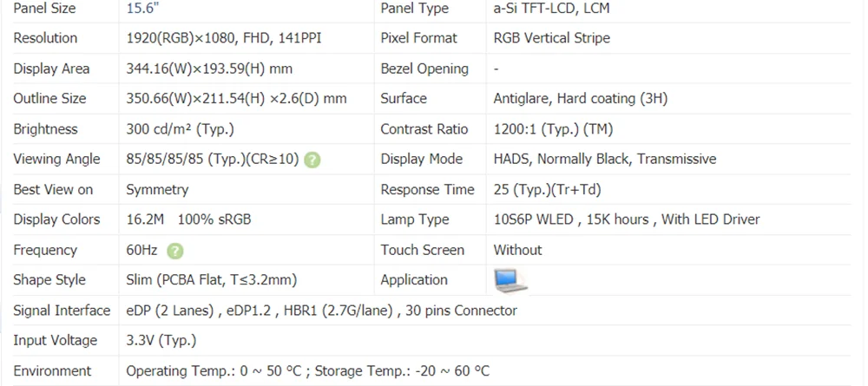
Task: Click the Slim (PCBA Flat) shape style value
Action: coord(212,280)
